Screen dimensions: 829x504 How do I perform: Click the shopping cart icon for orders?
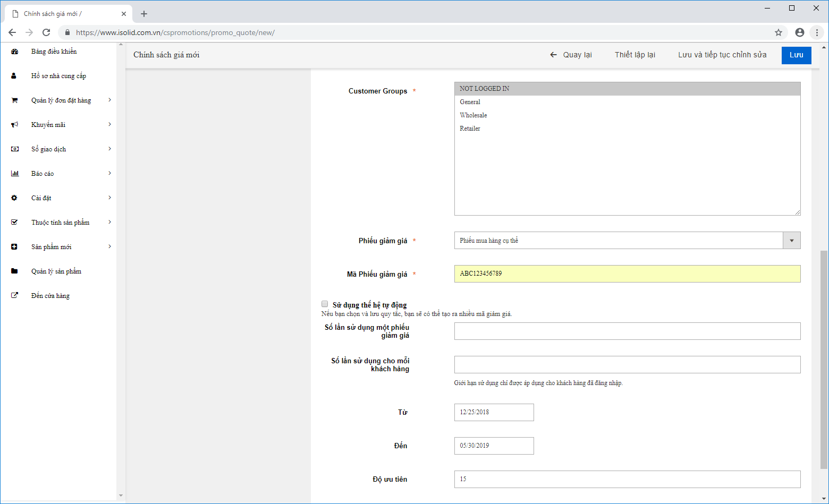click(14, 100)
